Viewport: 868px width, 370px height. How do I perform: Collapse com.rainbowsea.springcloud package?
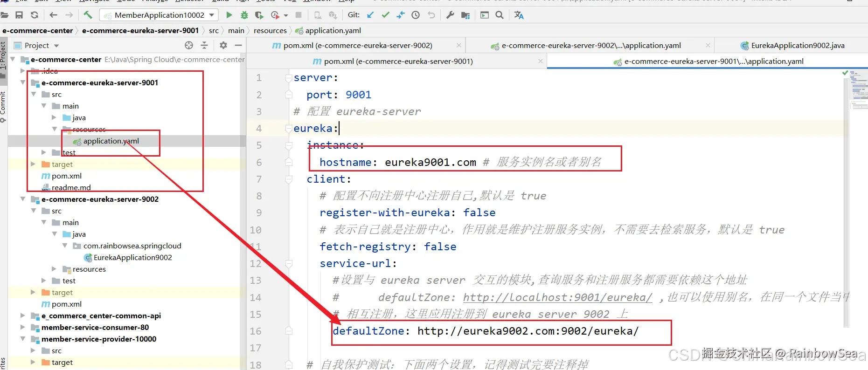[x=65, y=246]
